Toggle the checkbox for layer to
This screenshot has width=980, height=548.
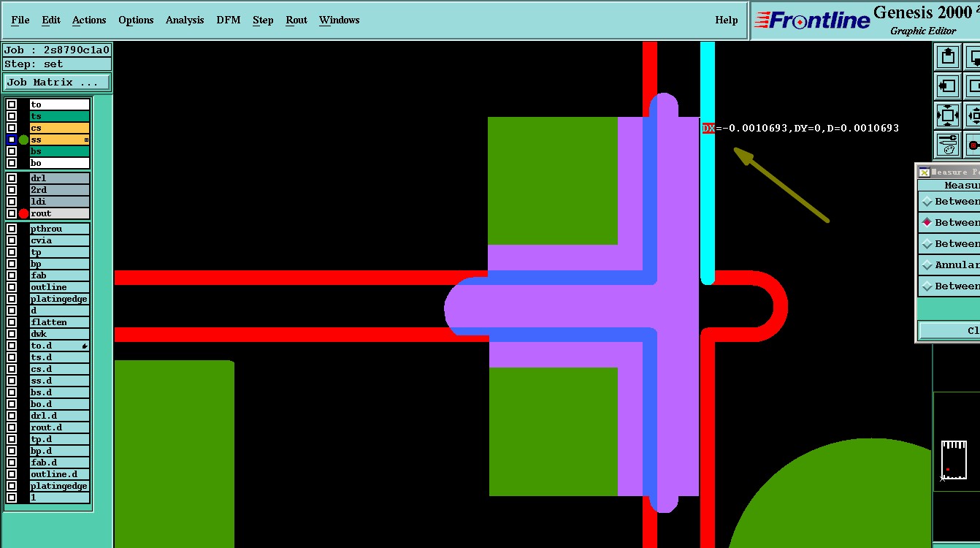pos(12,104)
